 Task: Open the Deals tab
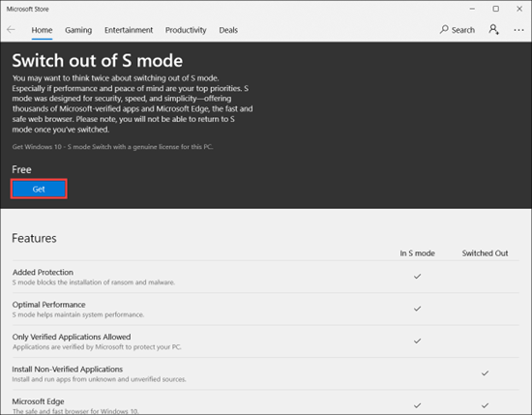(228, 30)
